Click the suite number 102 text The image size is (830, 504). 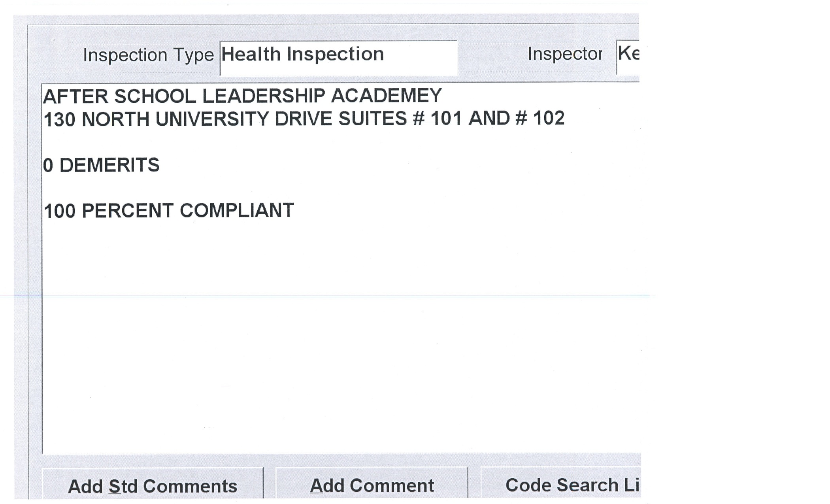(x=549, y=118)
